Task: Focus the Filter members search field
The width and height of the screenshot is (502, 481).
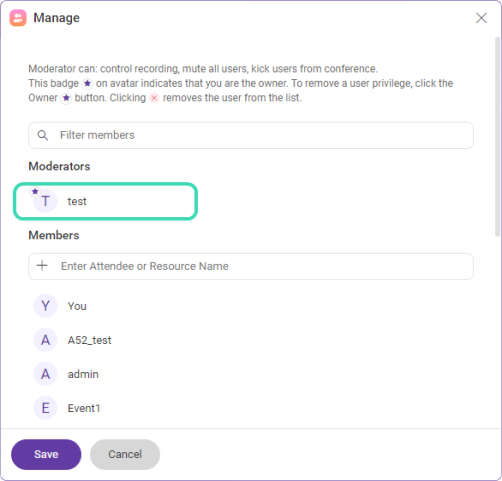Action: click(251, 135)
